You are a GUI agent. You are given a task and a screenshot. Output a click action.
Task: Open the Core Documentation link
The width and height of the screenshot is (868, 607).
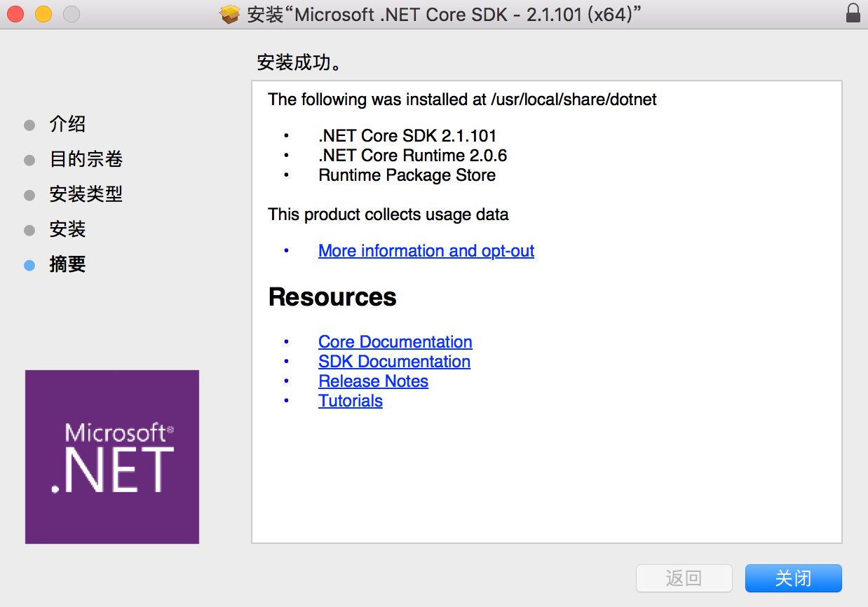click(395, 342)
